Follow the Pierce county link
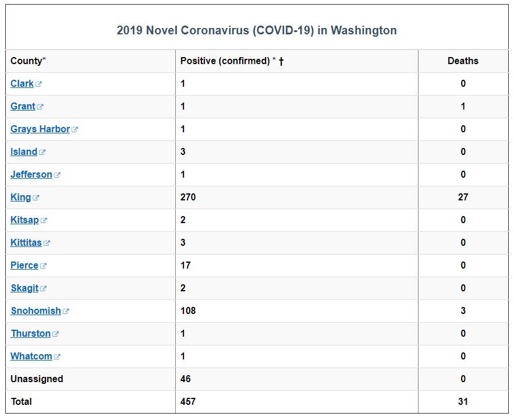 [x=23, y=265]
